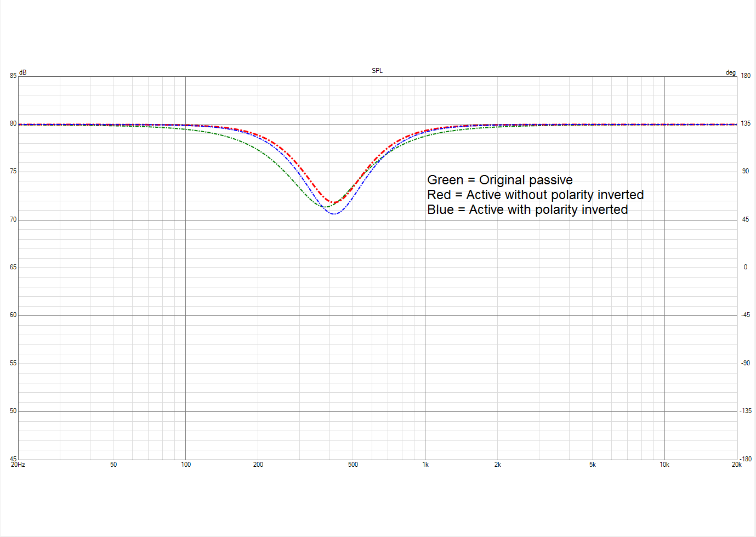Click 'Red = Active without polarity inverted' text
756x537 pixels.
tap(536, 195)
